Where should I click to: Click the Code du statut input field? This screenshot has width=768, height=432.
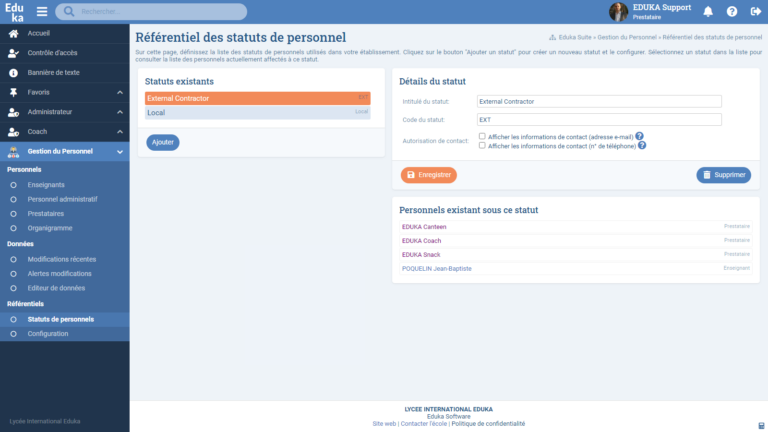599,120
